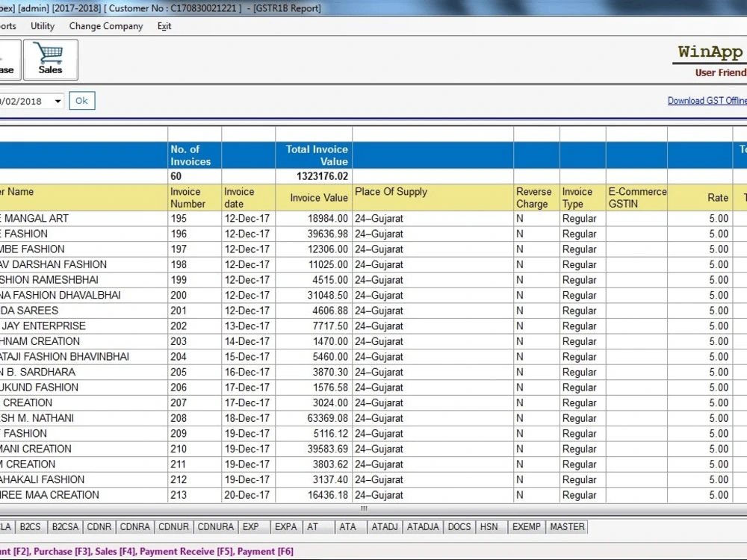The height and width of the screenshot is (560, 747).
Task: Switch to the CDNUR tab
Action: tap(173, 526)
